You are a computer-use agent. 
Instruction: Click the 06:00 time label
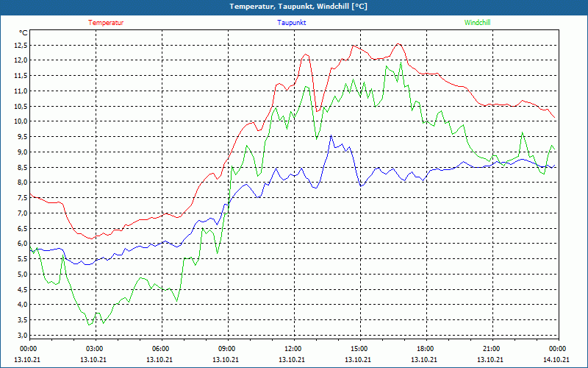point(160,348)
